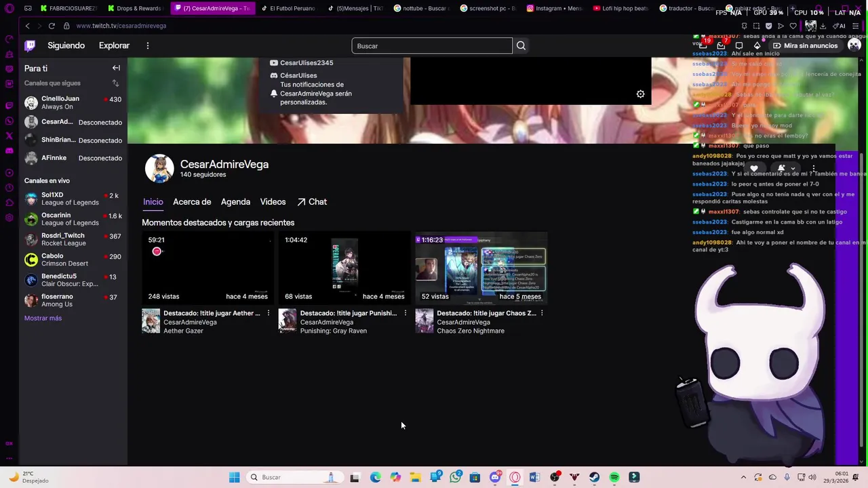This screenshot has width=868, height=488.
Task: Reload the page in the browser
Action: (x=52, y=26)
